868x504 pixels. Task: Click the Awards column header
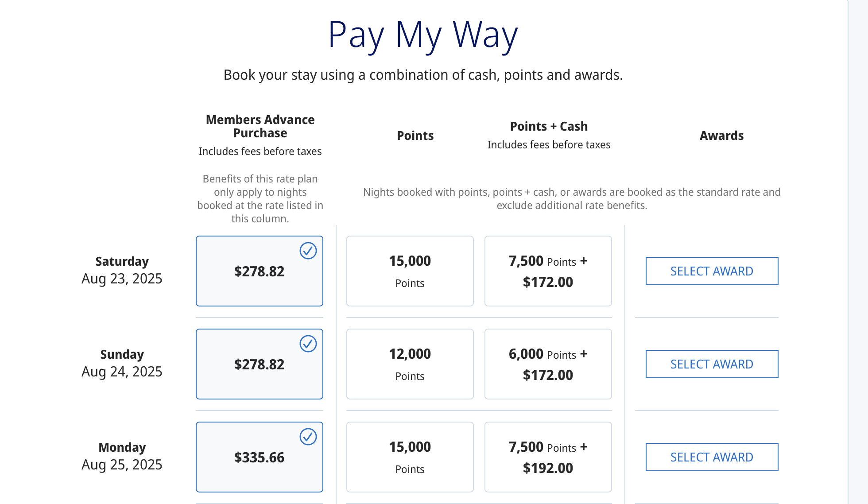click(x=721, y=136)
